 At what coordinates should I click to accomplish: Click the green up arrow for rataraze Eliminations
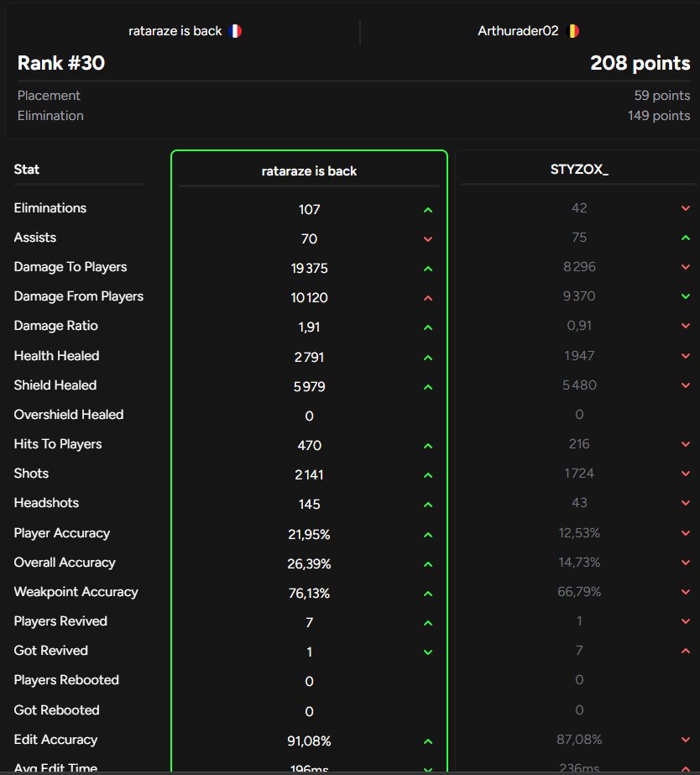click(x=428, y=210)
